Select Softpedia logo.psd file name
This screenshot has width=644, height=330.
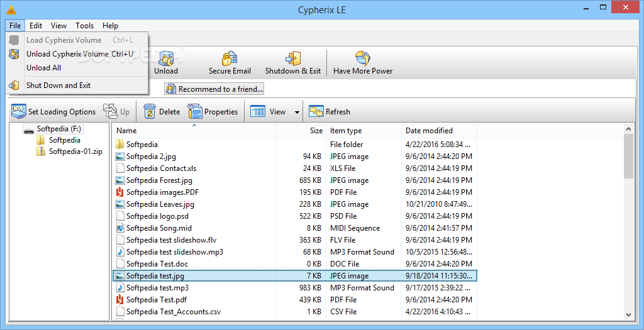click(x=157, y=216)
